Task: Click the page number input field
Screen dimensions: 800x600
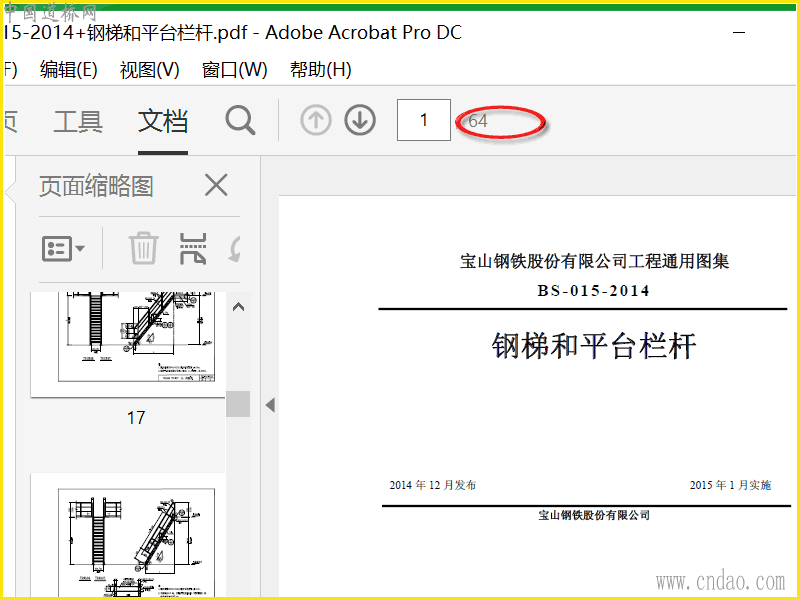Action: pos(423,120)
